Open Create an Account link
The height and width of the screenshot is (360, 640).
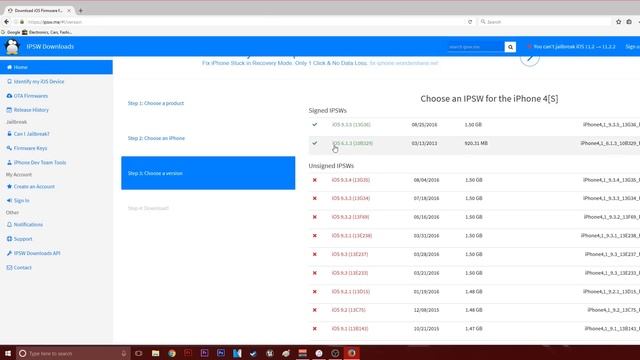point(31,187)
